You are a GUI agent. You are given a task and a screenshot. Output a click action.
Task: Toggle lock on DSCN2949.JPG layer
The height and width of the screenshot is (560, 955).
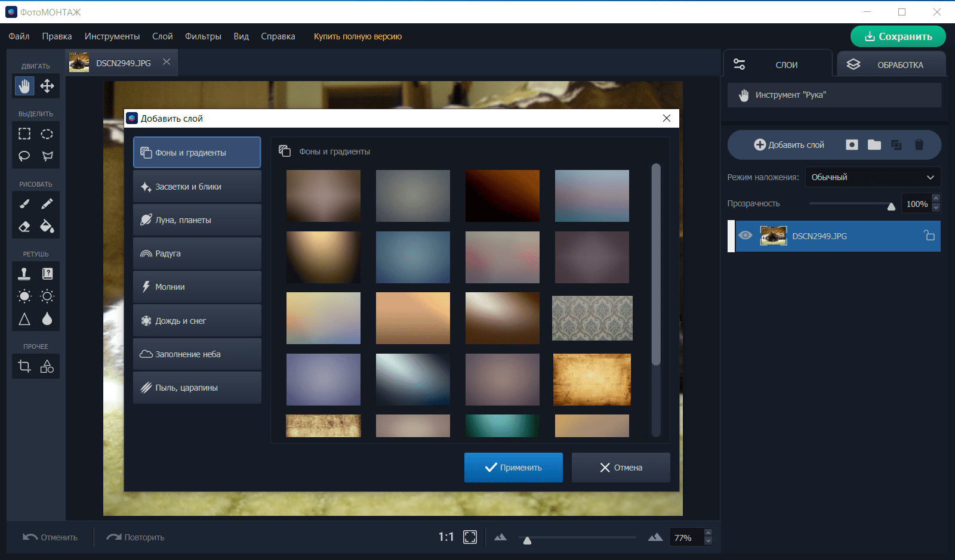pos(929,236)
